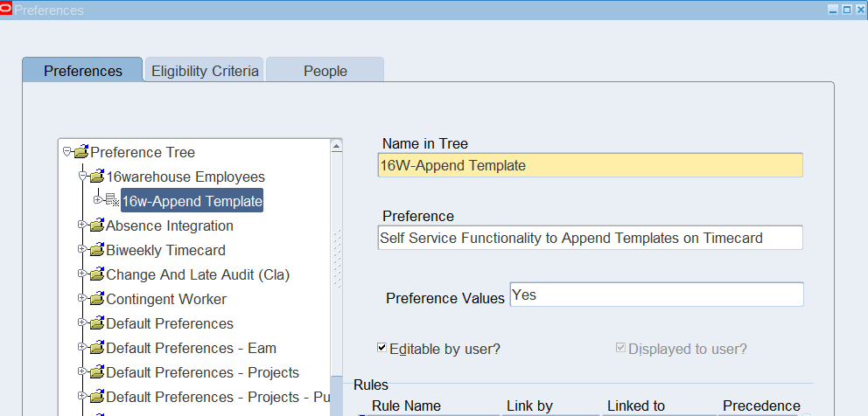The image size is (868, 416).
Task: Click the tree scrollbar up arrow
Action: coord(337,147)
